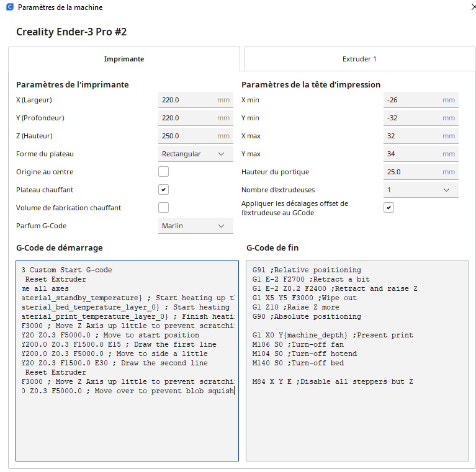Expand the Parfum G-Code Marlin dropdown

[195, 226]
